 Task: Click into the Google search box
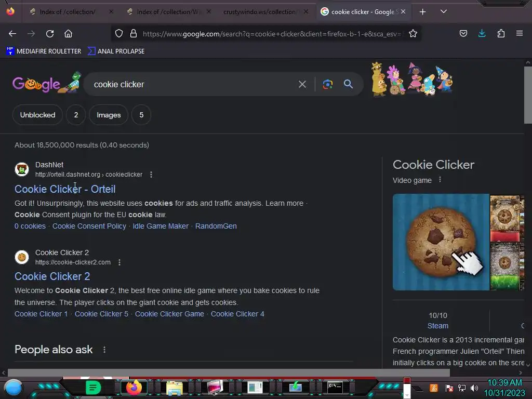click(x=193, y=84)
